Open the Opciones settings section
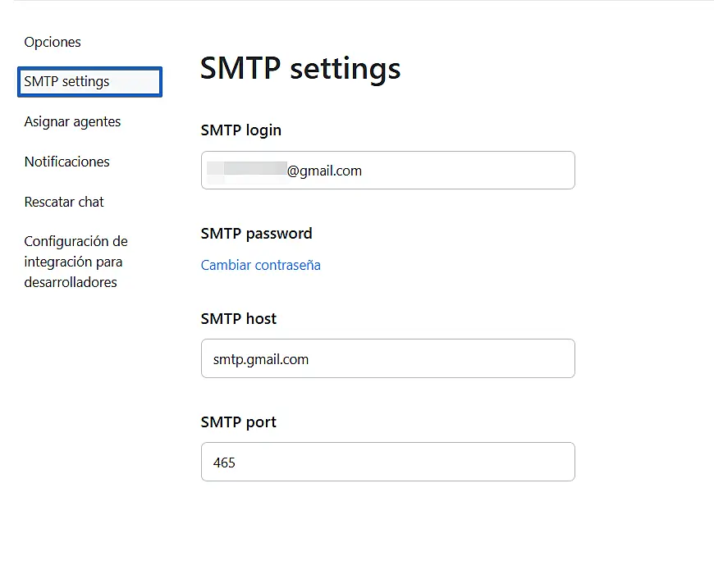 (x=53, y=42)
